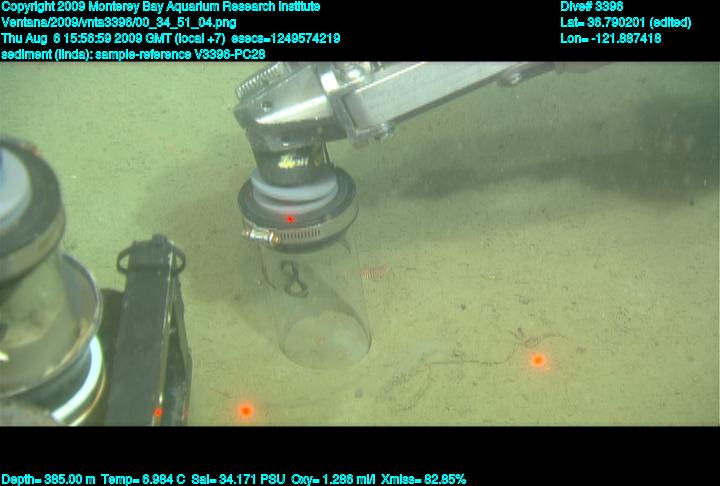Select the file path Ventana/2009/vnta3396/00_34_51_04.png
Viewport: 720px width, 486px height.
(x=119, y=23)
